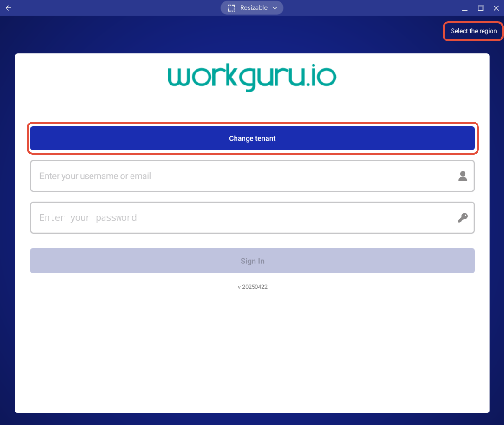504x425 pixels.
Task: Focus the username or email field
Action: tap(252, 176)
